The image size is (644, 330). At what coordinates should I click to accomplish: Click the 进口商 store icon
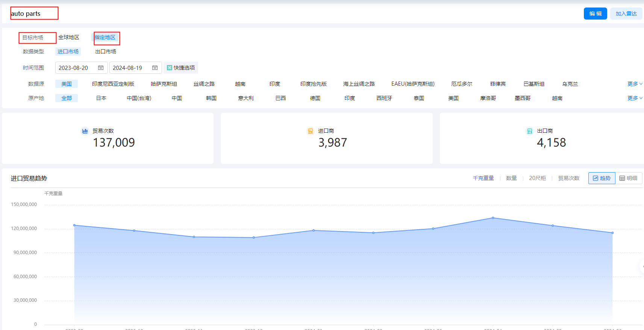pyautogui.click(x=311, y=131)
